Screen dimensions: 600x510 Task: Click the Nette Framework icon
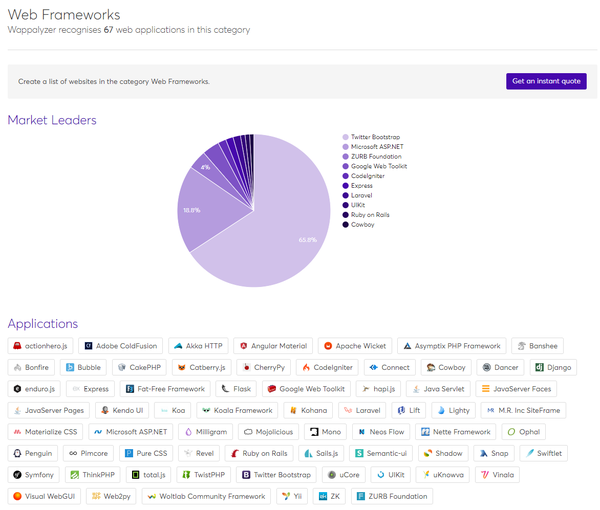[425, 432]
